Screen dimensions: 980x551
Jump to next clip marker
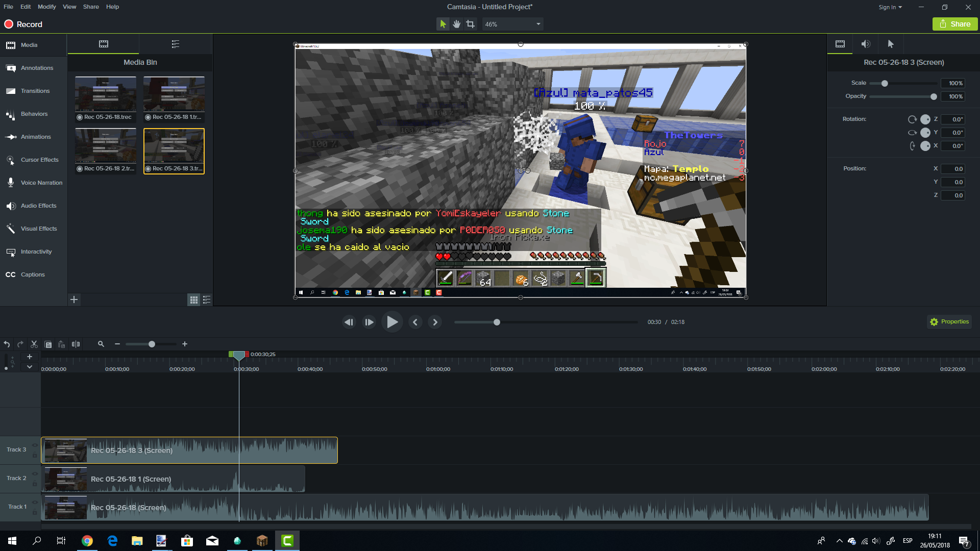click(435, 322)
